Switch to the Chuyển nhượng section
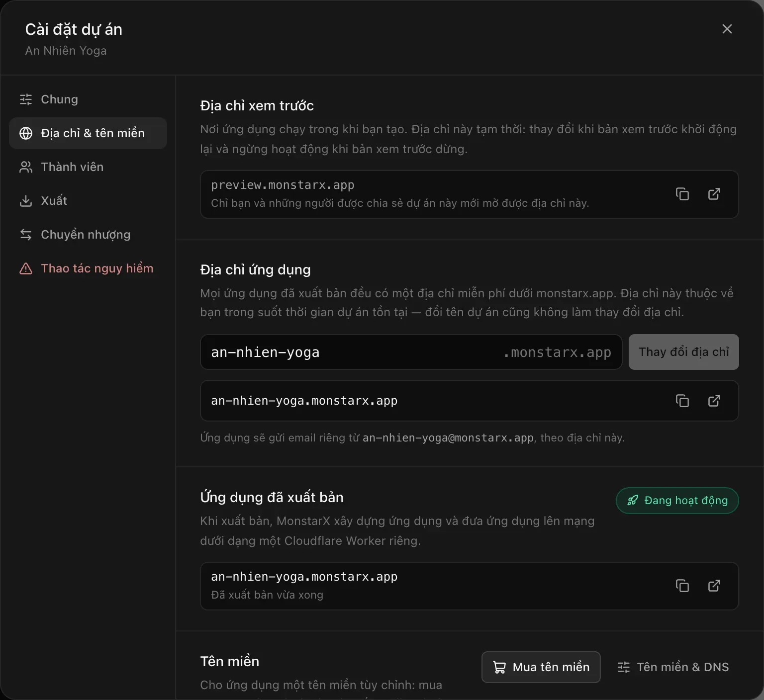 coord(88,235)
